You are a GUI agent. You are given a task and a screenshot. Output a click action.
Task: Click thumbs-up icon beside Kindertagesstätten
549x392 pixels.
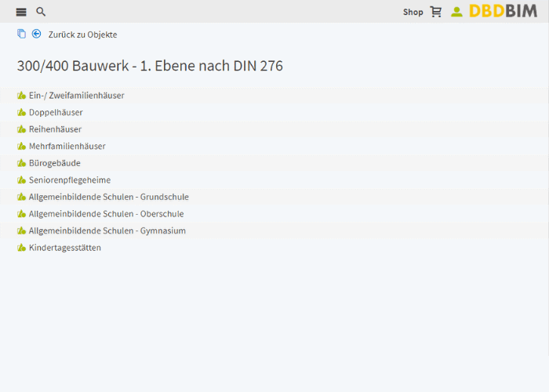[22, 248]
